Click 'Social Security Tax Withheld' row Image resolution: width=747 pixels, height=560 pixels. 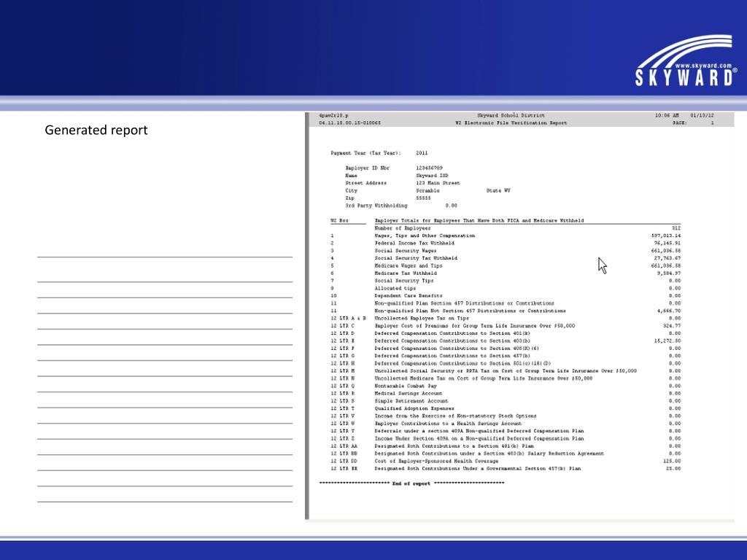[506, 258]
